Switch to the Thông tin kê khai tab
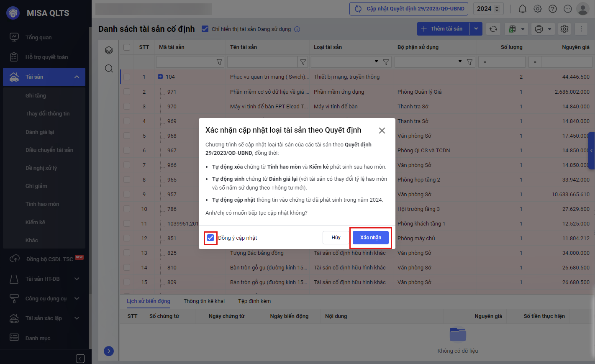595x364 pixels. [204, 301]
